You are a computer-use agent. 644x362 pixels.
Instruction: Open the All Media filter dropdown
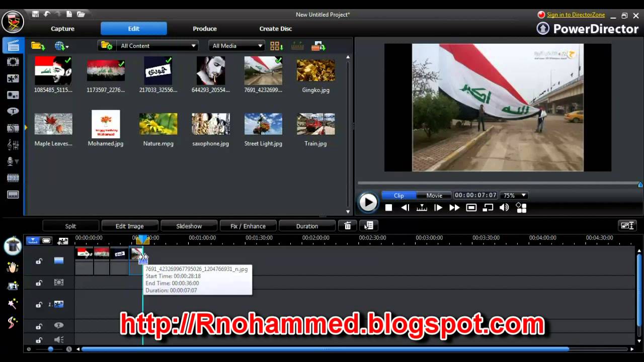(236, 46)
